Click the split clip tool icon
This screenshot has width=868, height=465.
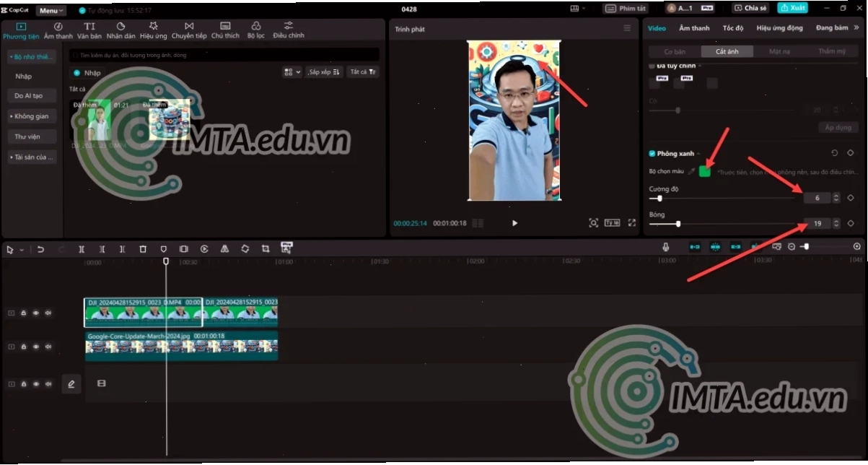tap(82, 249)
